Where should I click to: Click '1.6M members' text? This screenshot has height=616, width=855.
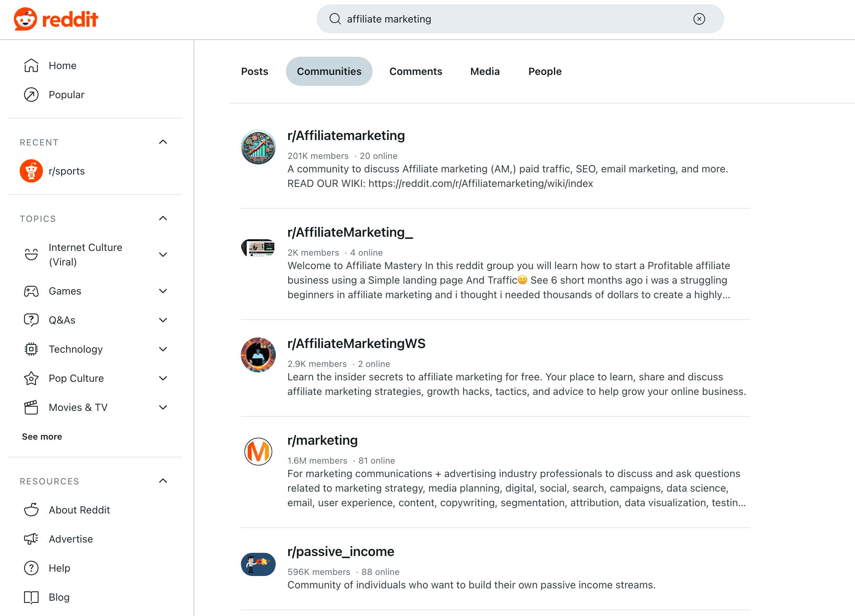click(317, 460)
